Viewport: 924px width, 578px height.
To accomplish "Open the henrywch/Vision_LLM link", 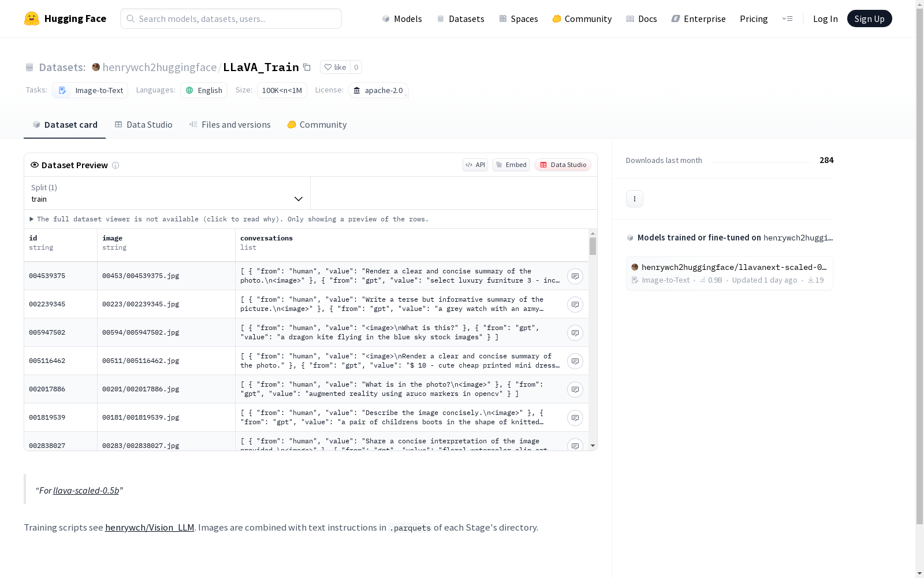I will pyautogui.click(x=150, y=527).
